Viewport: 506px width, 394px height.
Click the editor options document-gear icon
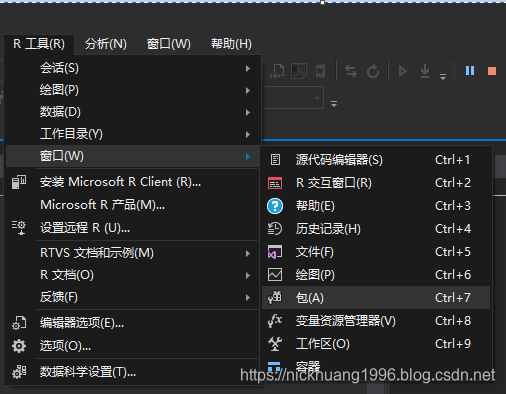pos(19,323)
